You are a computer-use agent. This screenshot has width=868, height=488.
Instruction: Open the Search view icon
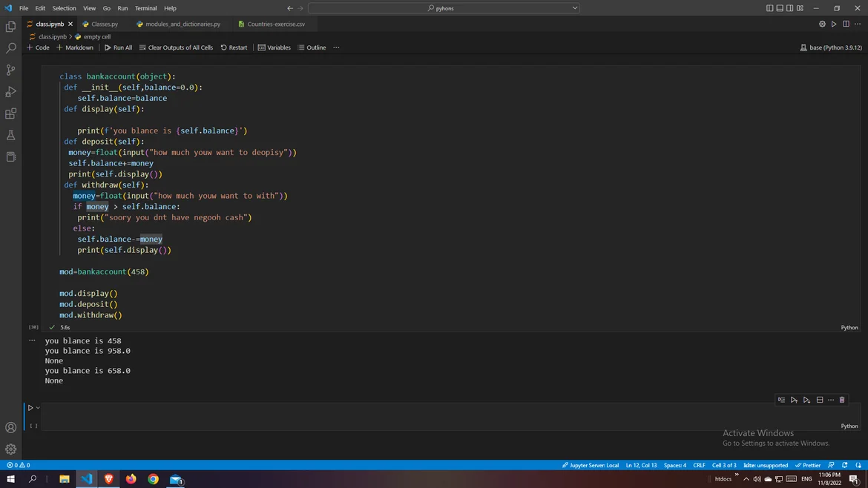tap(10, 48)
